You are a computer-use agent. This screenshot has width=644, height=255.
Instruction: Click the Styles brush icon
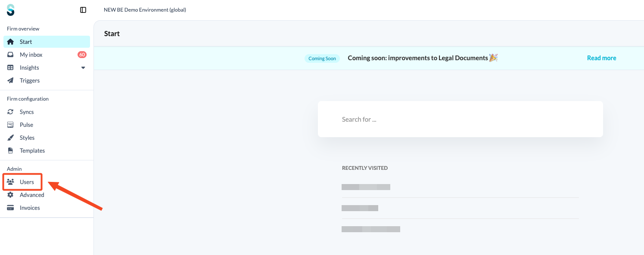[x=11, y=138]
